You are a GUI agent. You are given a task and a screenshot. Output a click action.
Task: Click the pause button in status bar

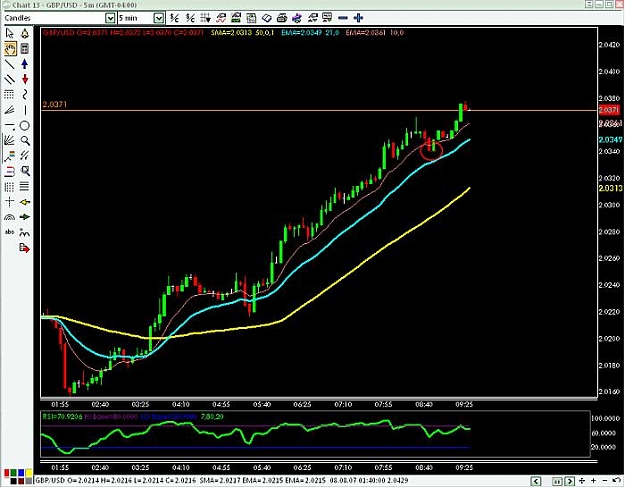[557, 481]
